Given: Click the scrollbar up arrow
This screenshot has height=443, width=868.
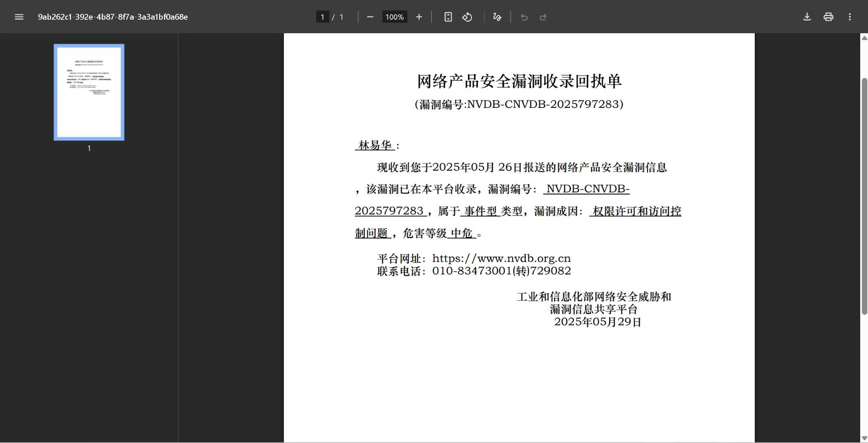Looking at the screenshot, I should click(864, 38).
